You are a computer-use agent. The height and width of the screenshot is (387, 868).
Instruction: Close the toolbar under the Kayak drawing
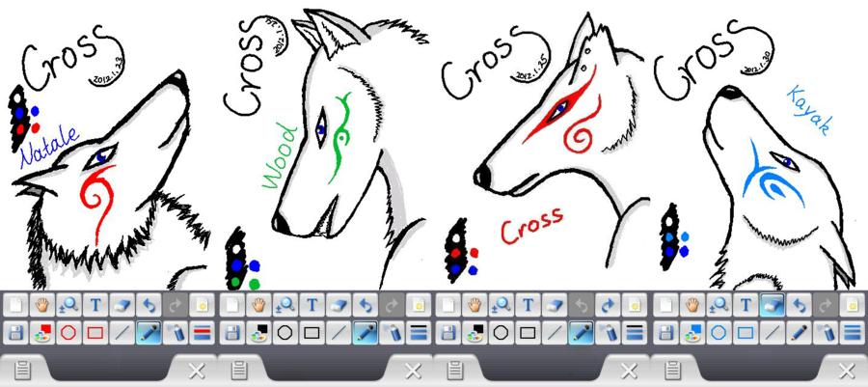click(x=847, y=370)
